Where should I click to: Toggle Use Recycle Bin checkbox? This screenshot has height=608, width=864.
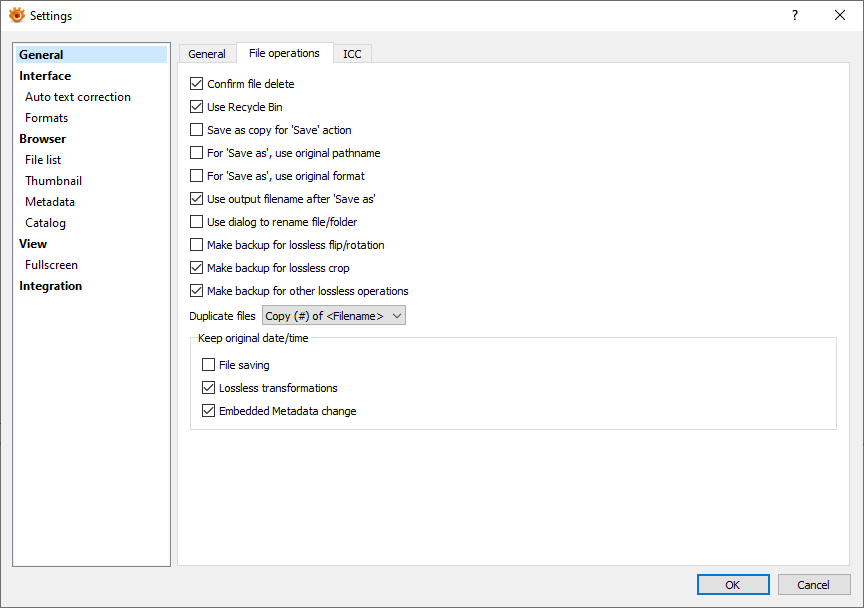(197, 107)
